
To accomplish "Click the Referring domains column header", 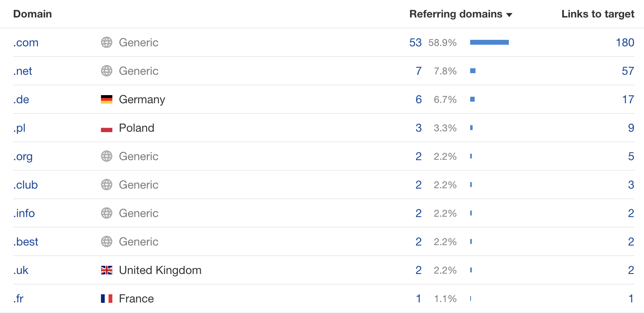I will (x=456, y=14).
